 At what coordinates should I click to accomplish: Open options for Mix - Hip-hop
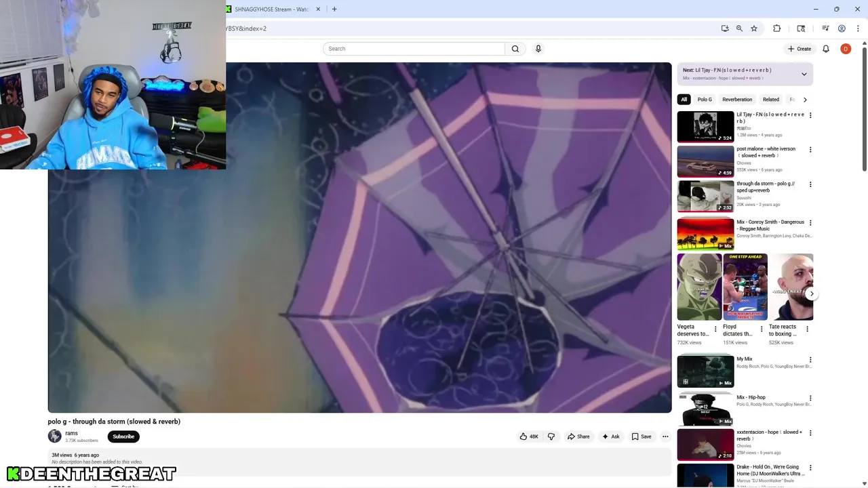click(810, 399)
